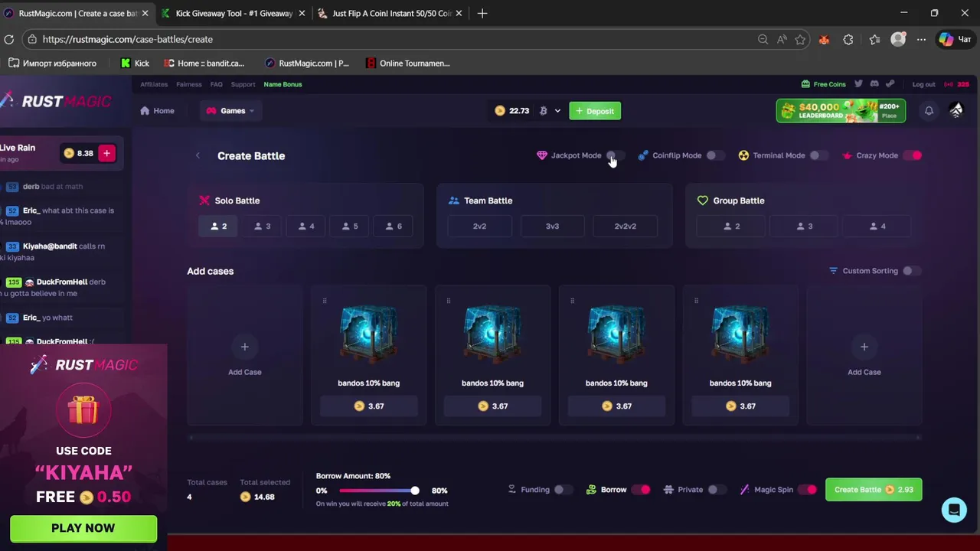This screenshot has width=980, height=551.
Task: Click the PLAY NOW button
Action: click(83, 528)
